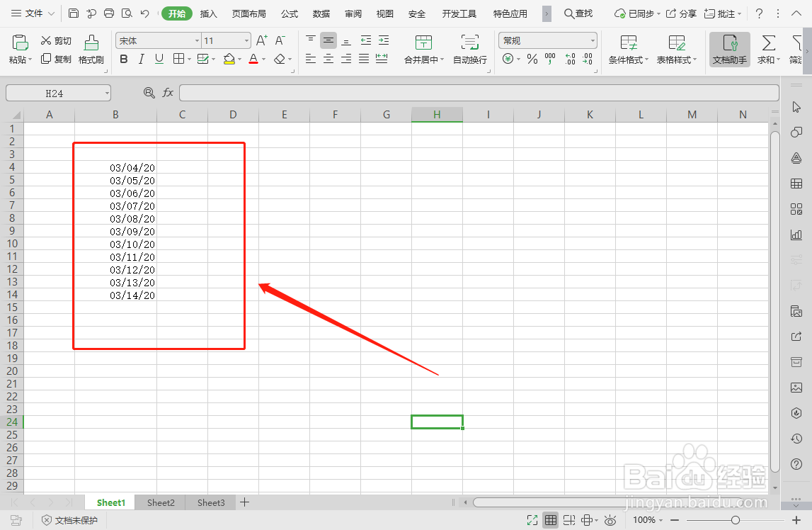Open the font color dropdown arrow

[x=263, y=59]
